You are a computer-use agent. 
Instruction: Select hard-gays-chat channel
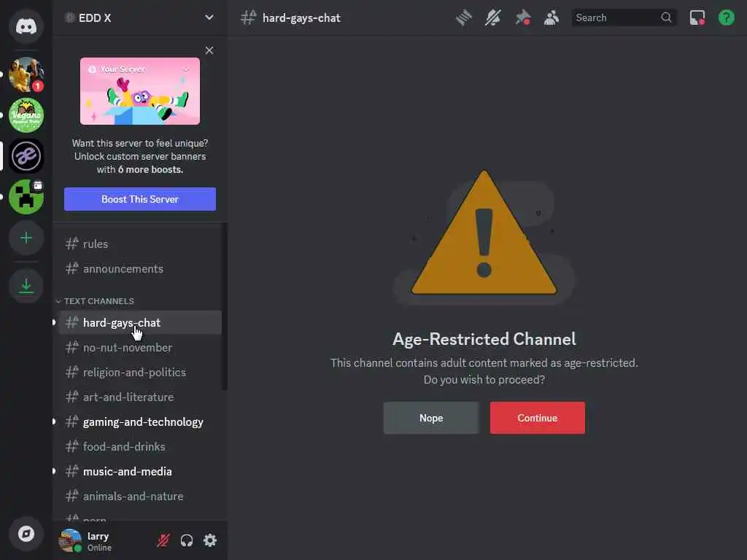coord(140,322)
